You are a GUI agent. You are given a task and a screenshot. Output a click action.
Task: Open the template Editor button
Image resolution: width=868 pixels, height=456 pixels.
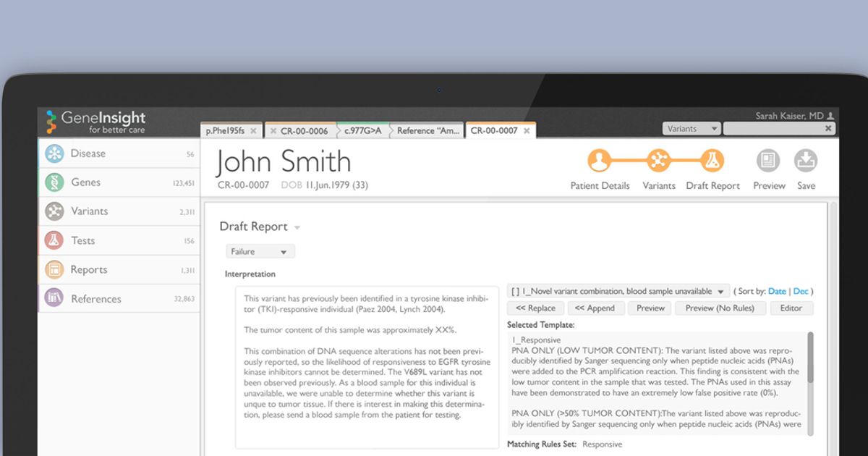tap(791, 308)
